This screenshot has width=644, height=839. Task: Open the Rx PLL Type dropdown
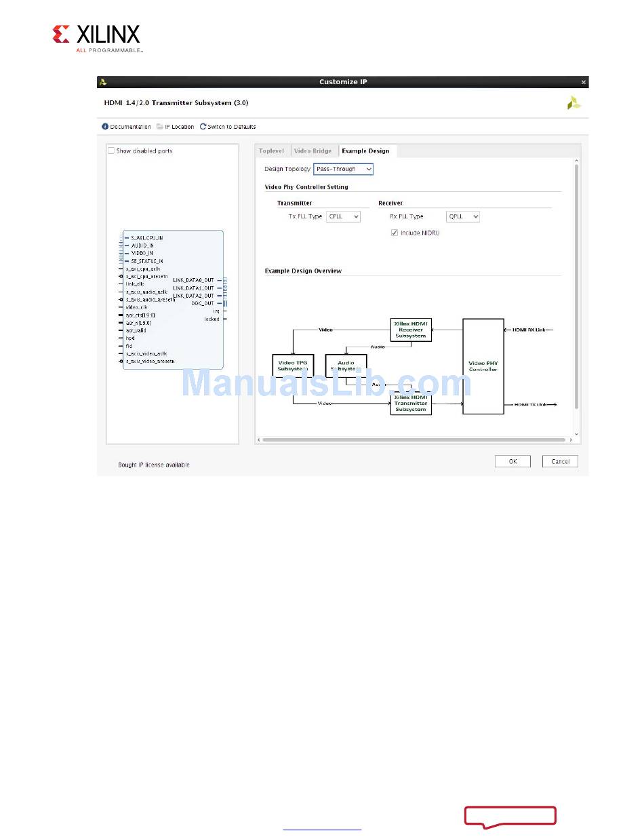(463, 216)
